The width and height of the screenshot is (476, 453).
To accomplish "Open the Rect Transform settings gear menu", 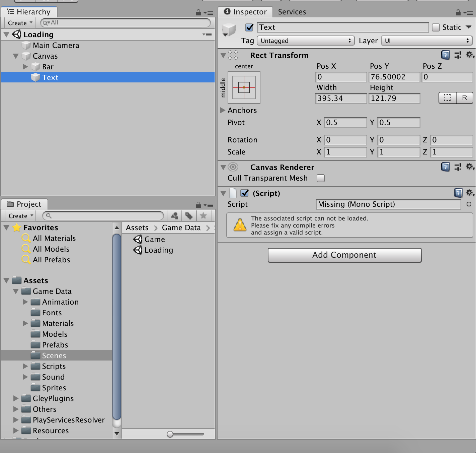I will pos(470,55).
